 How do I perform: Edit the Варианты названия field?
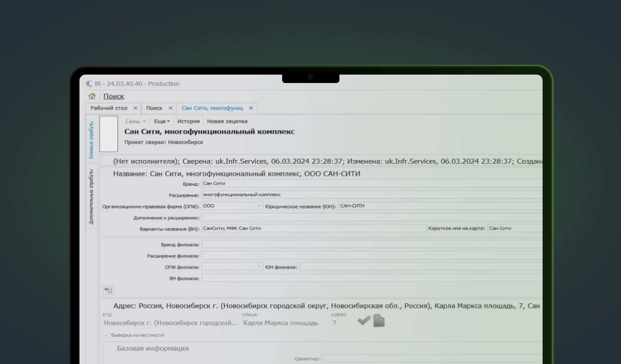(x=313, y=228)
